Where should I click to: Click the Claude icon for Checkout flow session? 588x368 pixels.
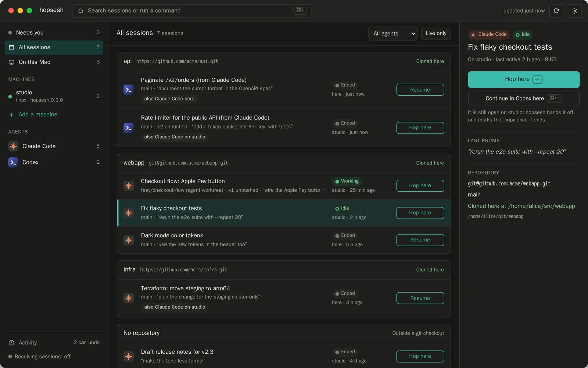(x=129, y=186)
